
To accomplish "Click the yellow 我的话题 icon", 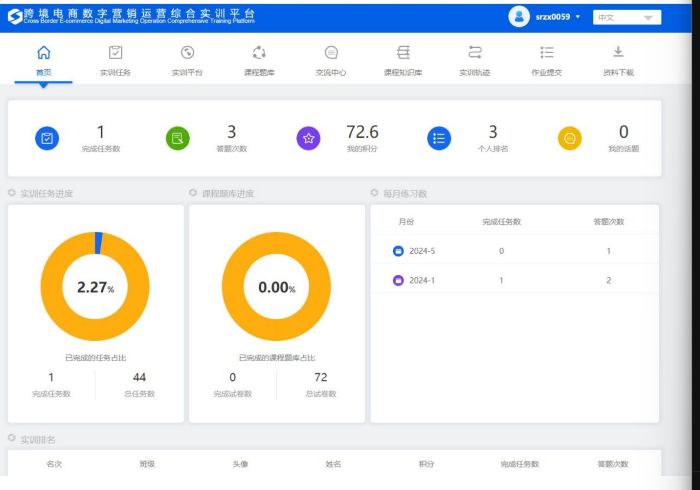I will coord(570,140).
